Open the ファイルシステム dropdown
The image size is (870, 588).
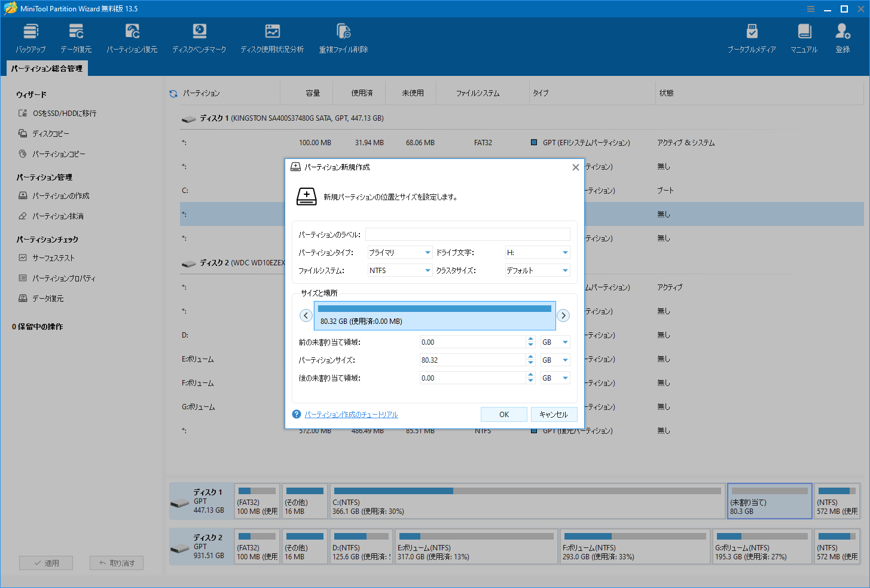point(399,270)
